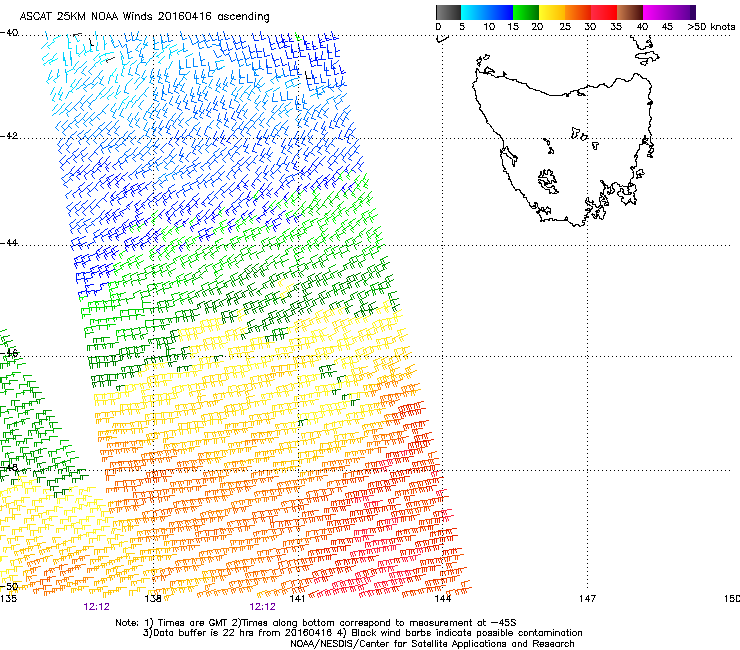The width and height of the screenshot is (740, 650).
Task: Click the red 30-35 knots legend swatch
Action: tap(604, 12)
